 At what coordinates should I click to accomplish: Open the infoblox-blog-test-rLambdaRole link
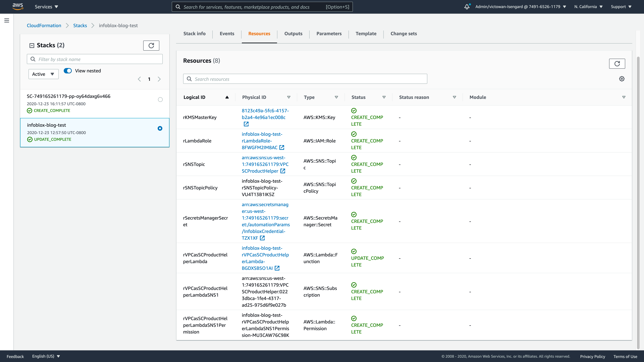coord(262,141)
